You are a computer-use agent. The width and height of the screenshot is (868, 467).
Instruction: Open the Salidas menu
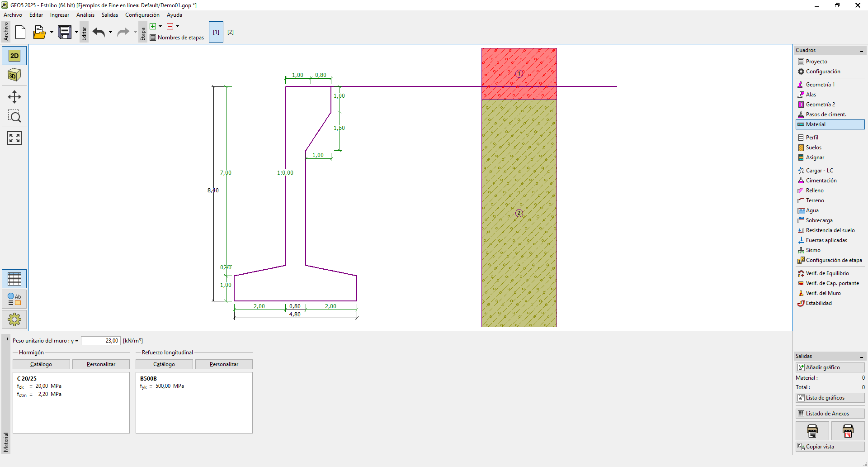[109, 15]
